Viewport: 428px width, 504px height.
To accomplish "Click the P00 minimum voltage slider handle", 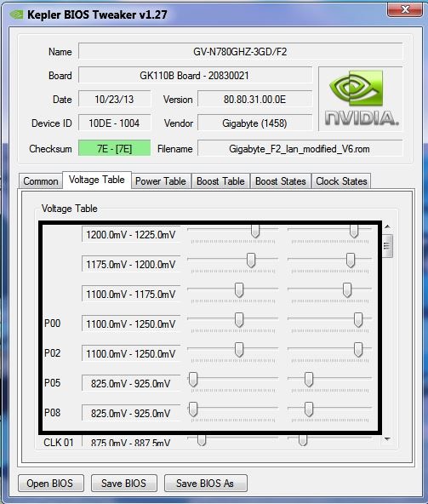I will (x=239, y=320).
